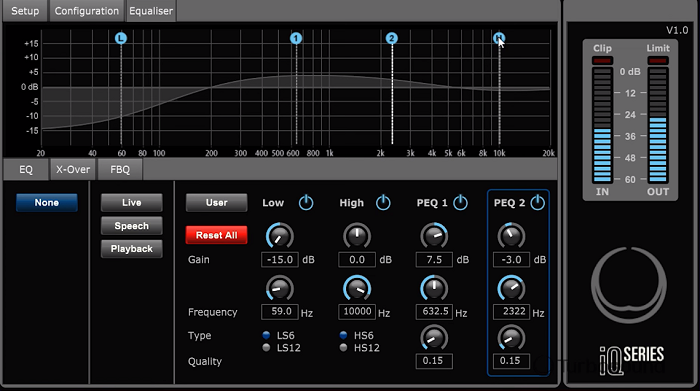This screenshot has height=391, width=700.
Task: Click the PEQ 2 frequency knob
Action: [x=512, y=288]
